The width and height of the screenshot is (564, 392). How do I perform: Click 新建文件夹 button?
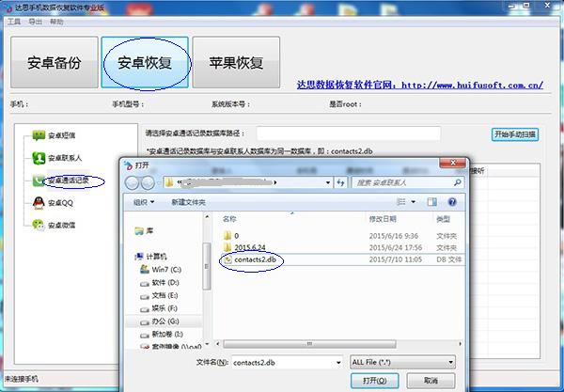[x=188, y=202]
